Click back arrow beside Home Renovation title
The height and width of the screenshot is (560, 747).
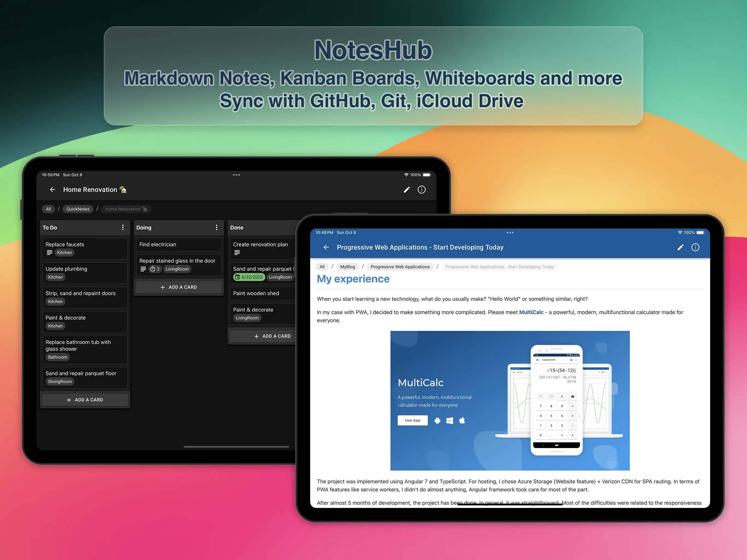coord(52,189)
